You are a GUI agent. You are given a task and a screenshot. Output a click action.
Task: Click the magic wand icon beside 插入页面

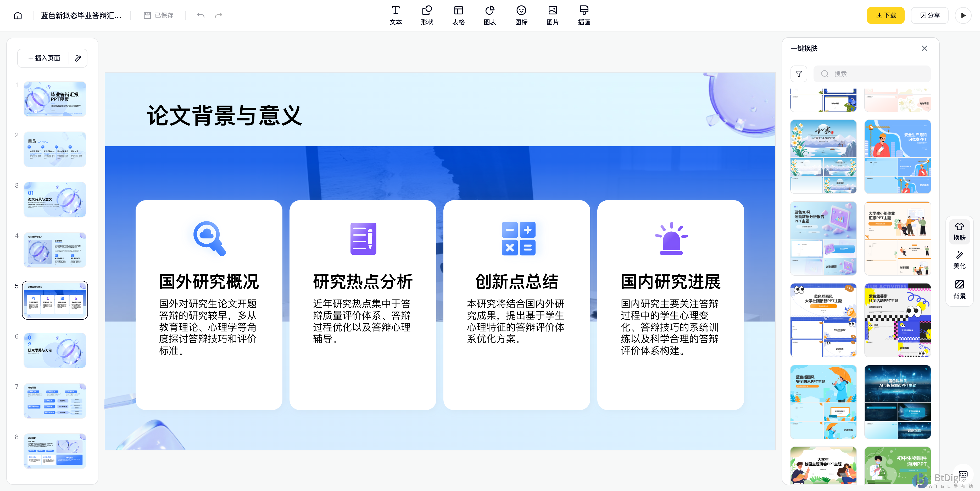point(78,58)
